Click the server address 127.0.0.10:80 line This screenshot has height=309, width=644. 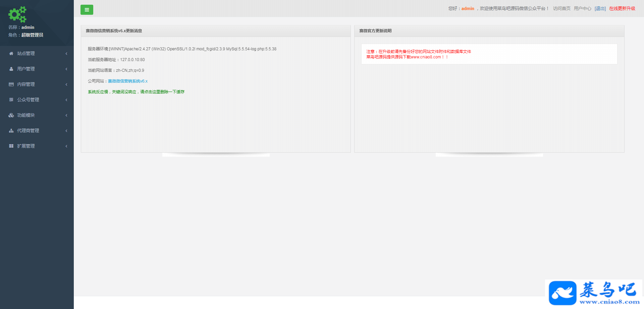point(116,60)
